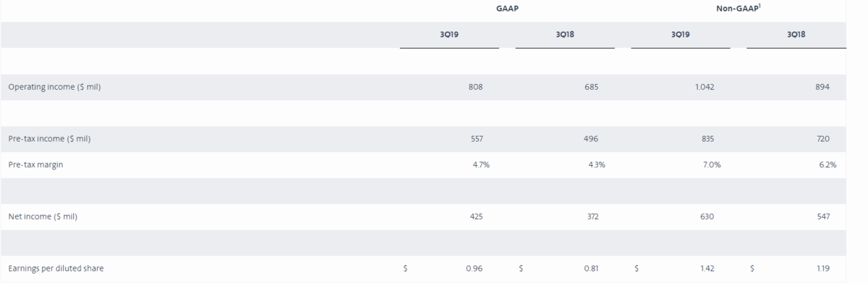Select the pre-tax margin value 7.0%
868x283 pixels.
click(x=712, y=165)
